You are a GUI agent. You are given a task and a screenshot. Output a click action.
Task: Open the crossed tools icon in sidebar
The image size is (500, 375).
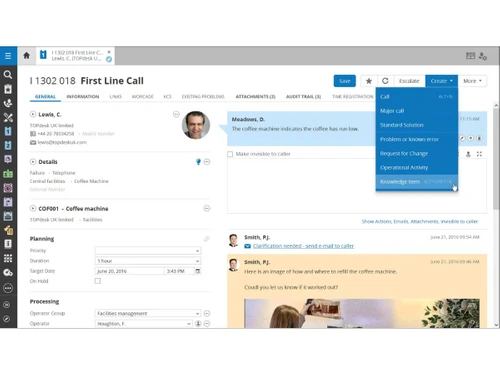pos(8,117)
